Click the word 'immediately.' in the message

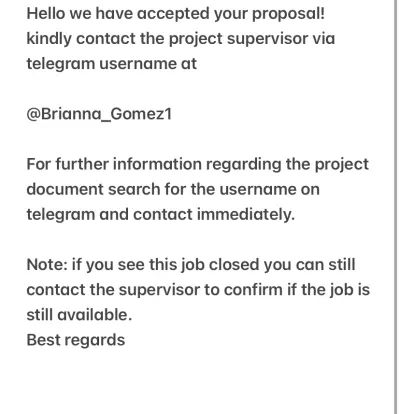click(x=246, y=215)
